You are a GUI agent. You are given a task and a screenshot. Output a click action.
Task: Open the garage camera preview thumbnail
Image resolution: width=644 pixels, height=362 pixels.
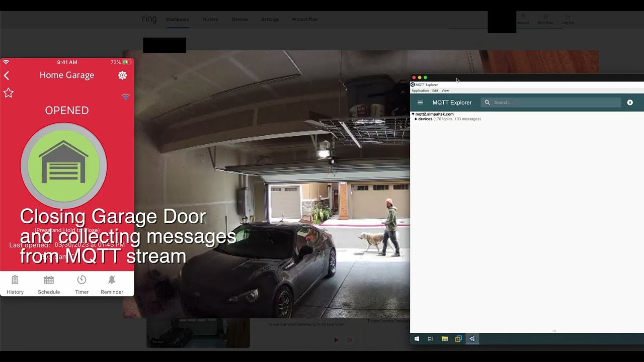click(x=198, y=332)
